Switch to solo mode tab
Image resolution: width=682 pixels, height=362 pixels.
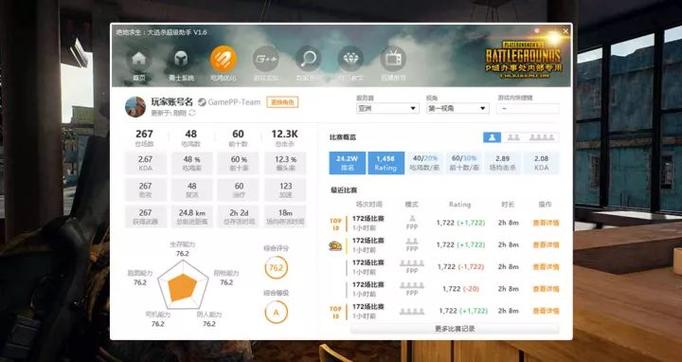click(x=492, y=137)
